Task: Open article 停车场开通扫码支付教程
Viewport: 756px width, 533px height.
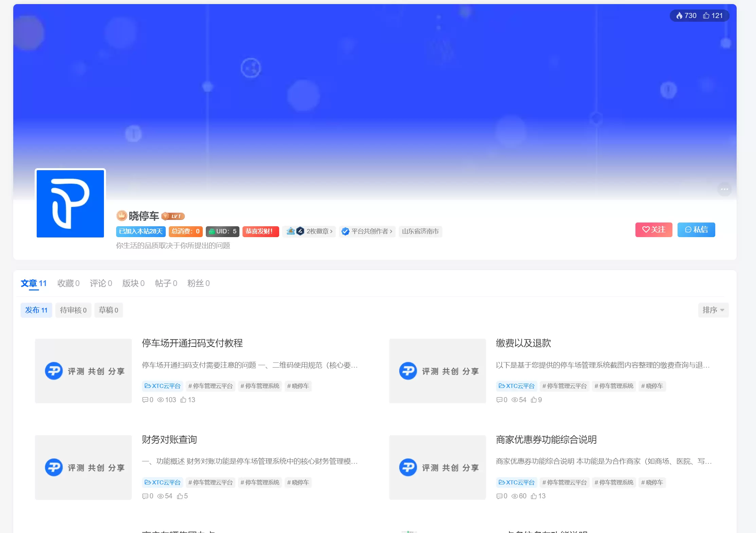Action: (x=192, y=343)
